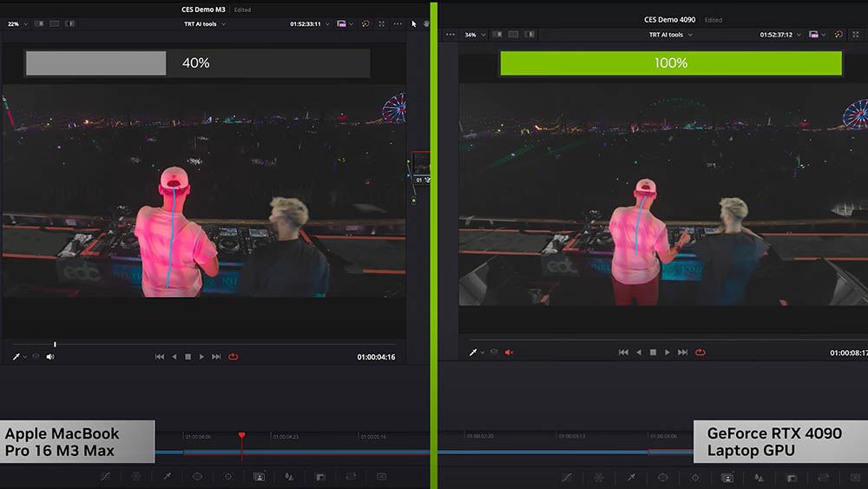
Task: Play in reverse in the left viewer
Action: pyautogui.click(x=174, y=357)
